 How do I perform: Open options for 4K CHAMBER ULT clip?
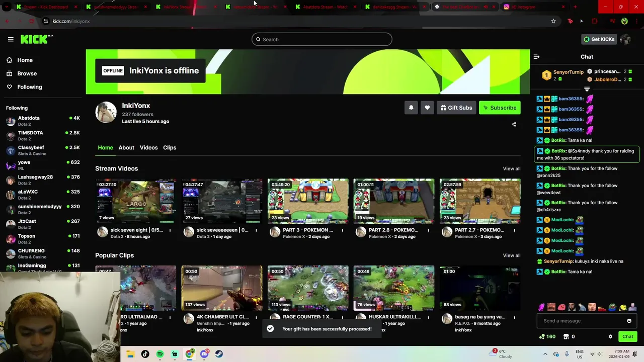[x=256, y=318]
